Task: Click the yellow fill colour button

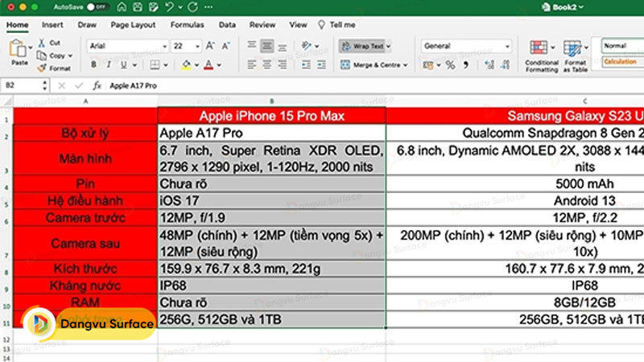Action: [x=186, y=64]
